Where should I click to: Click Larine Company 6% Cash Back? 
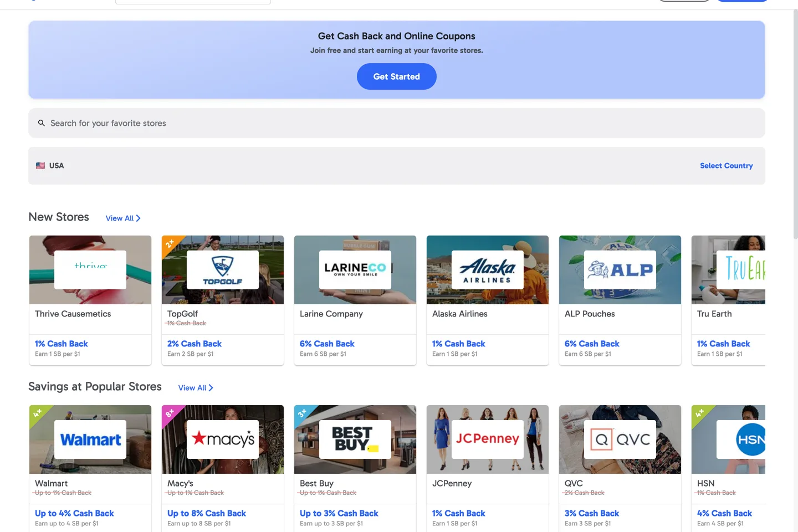(327, 344)
